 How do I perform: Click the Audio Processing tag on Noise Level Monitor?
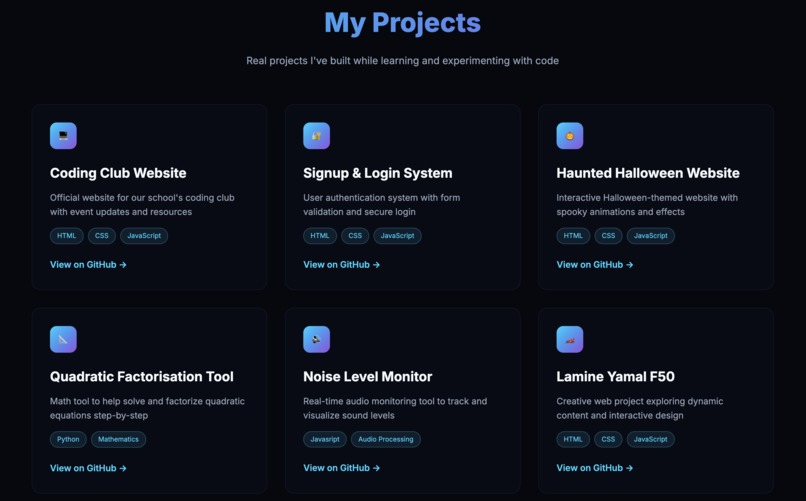386,439
